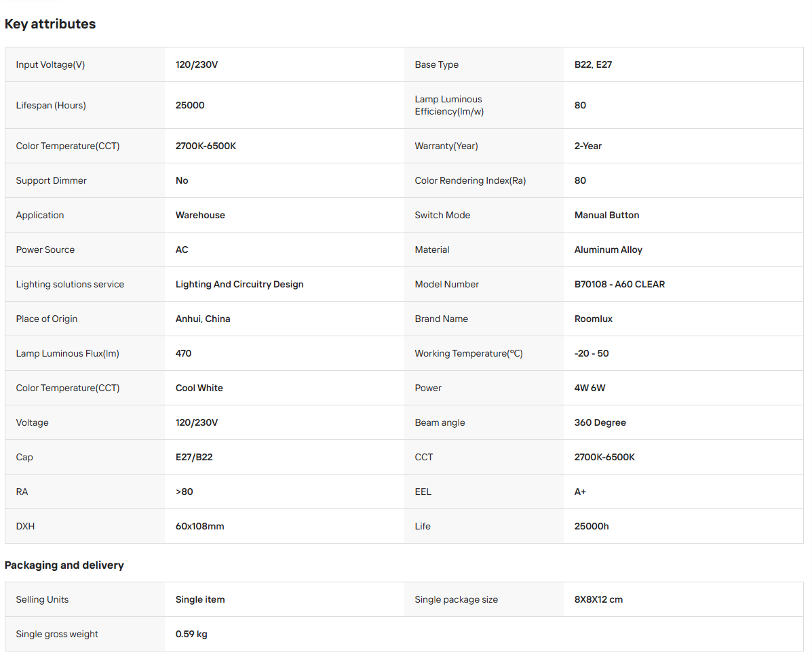Select the 360 Degree beam angle value
Viewport: 812px width, 663px height.
(600, 422)
